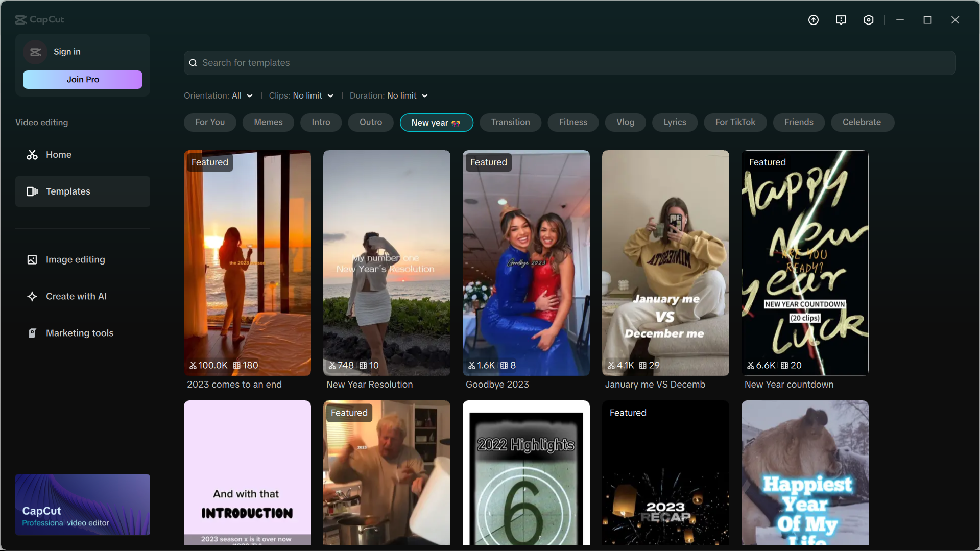This screenshot has height=551, width=980.
Task: Select the Fitness category
Action: (573, 123)
